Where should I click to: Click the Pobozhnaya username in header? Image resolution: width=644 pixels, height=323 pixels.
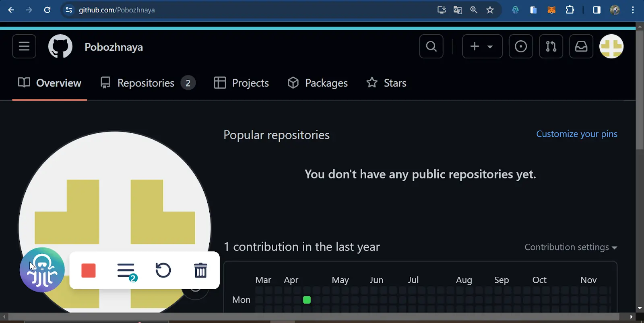[114, 47]
